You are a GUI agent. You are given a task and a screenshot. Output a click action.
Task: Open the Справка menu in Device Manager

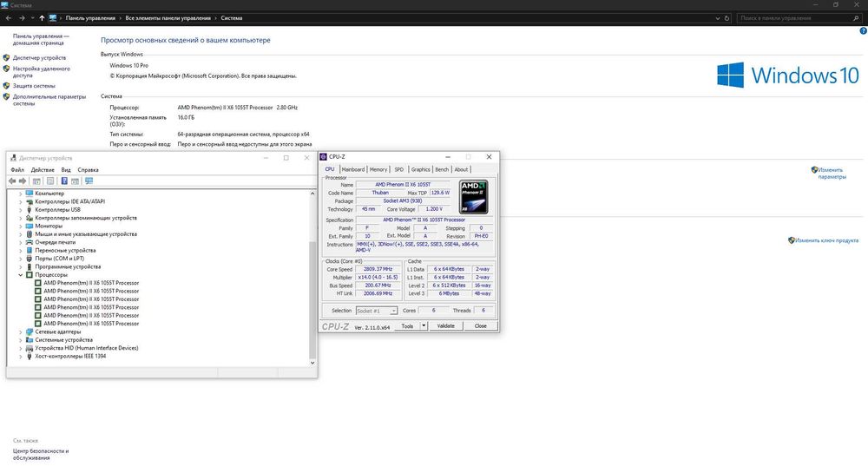pos(88,170)
